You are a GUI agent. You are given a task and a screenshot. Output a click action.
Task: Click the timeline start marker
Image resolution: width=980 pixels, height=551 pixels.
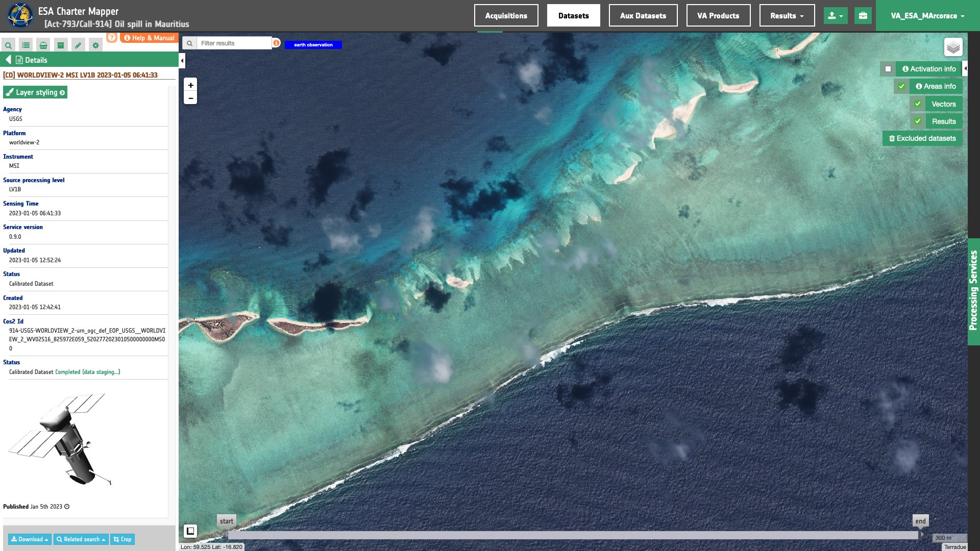click(x=227, y=521)
